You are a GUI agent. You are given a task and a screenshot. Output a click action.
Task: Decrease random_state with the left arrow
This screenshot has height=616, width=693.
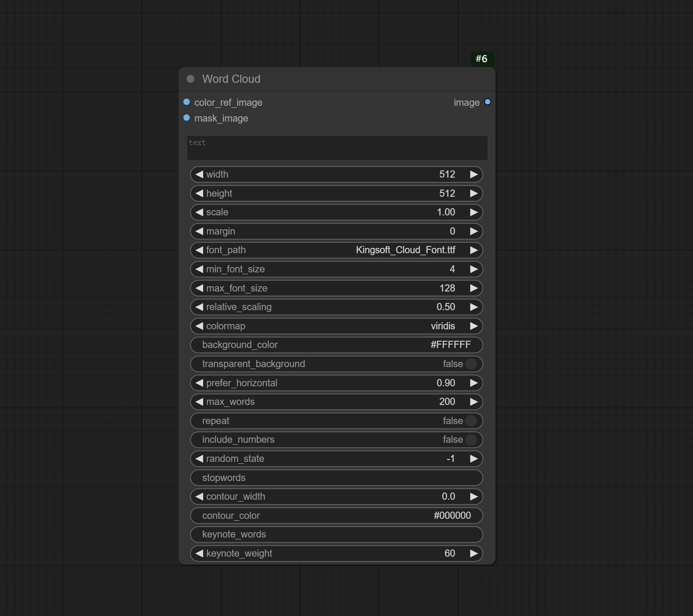click(x=199, y=459)
